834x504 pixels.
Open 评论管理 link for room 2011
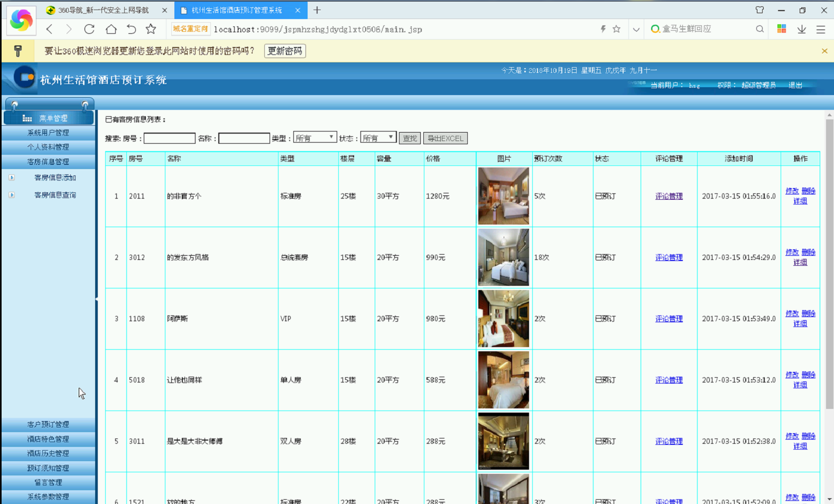tap(669, 196)
